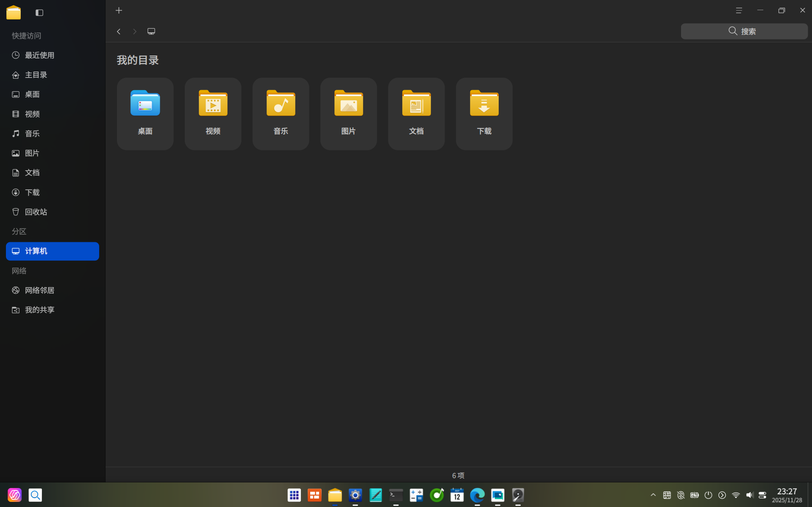Viewport: 812px width, 507px height.
Task: Select 计算机 in the sidebar
Action: pyautogui.click(x=53, y=251)
